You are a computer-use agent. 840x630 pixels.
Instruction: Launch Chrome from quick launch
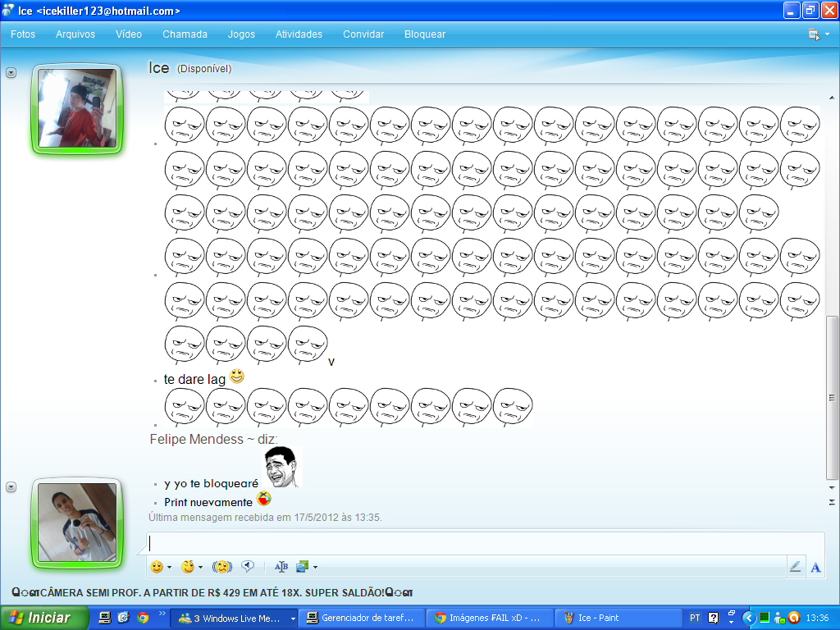(143, 618)
